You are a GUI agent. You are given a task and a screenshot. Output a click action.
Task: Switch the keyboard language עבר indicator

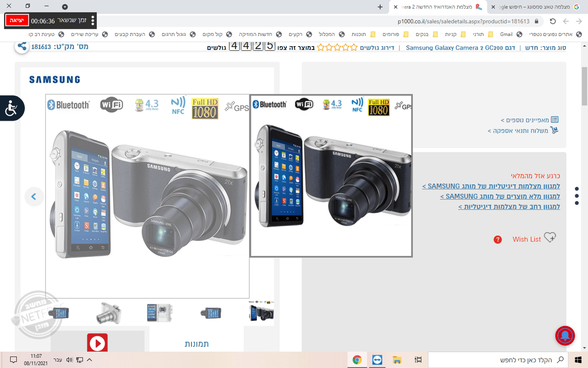coord(57,359)
